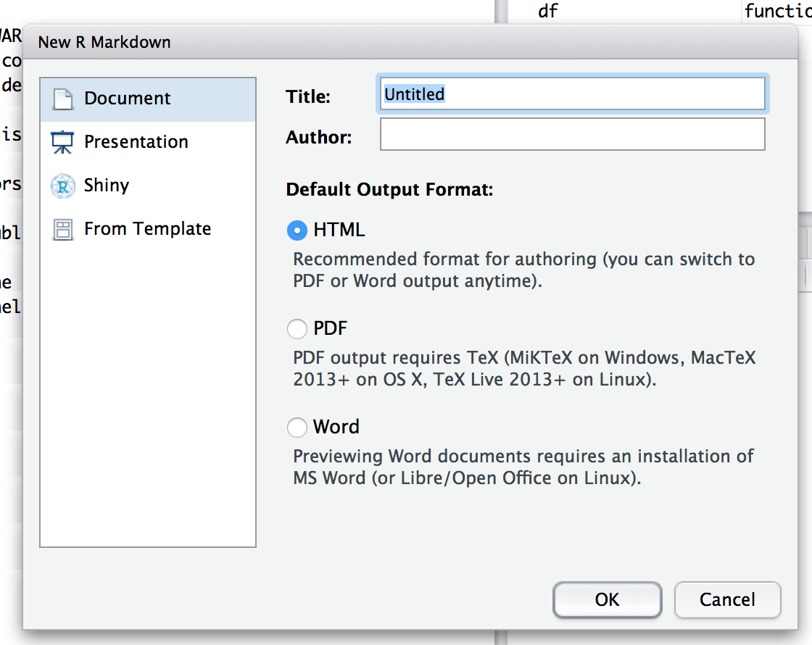Click the Shiny R logo icon
Screen dimensions: 812x645
tap(62, 186)
